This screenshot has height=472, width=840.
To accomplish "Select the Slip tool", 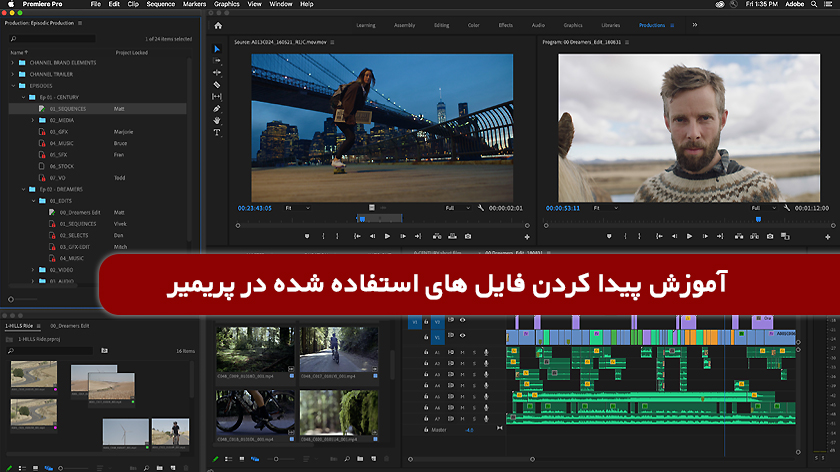I will click(217, 96).
